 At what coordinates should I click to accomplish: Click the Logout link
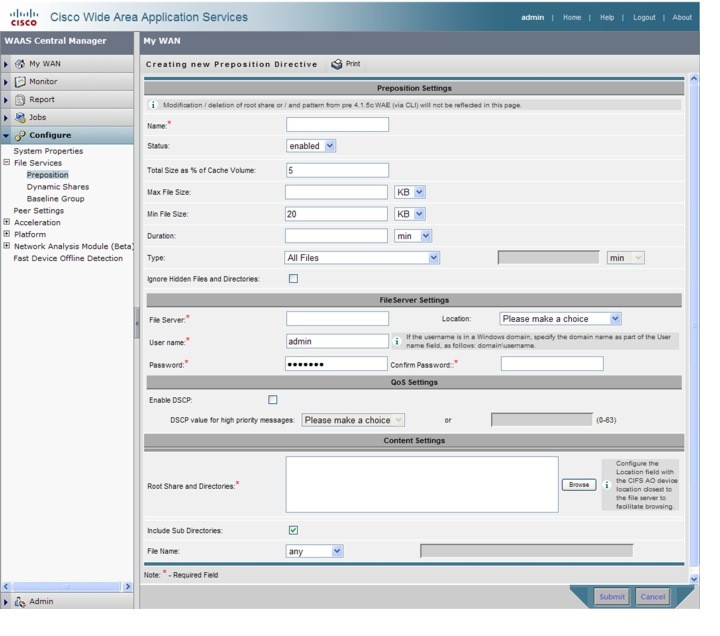tap(644, 17)
